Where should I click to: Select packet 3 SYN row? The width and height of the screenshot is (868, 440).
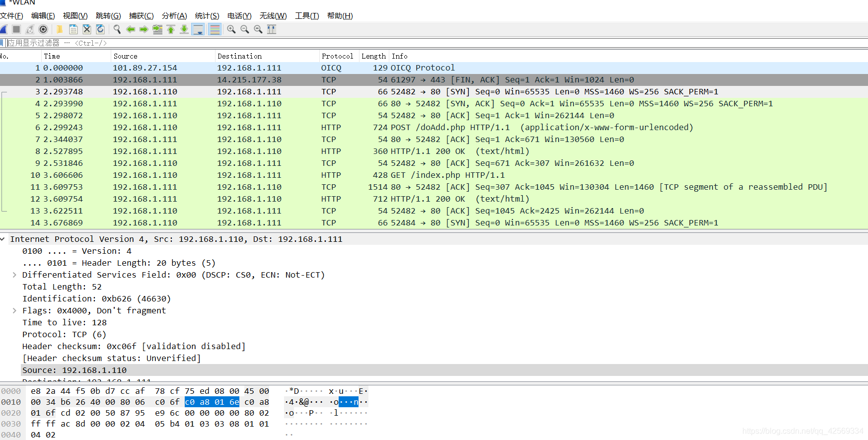coord(434,92)
